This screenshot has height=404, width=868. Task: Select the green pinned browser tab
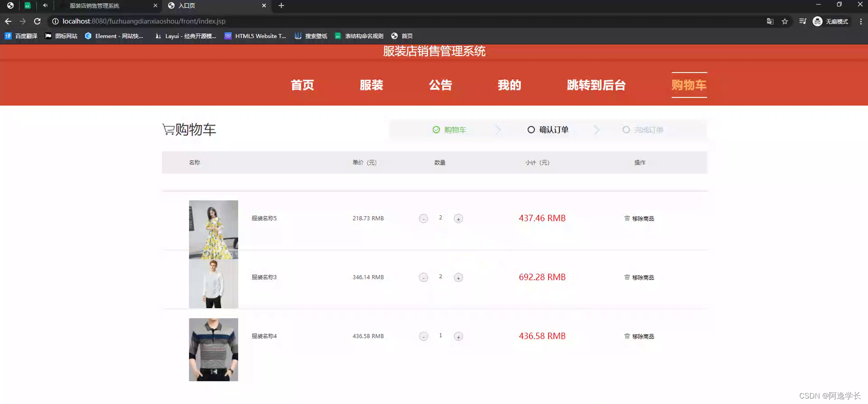coord(28,5)
